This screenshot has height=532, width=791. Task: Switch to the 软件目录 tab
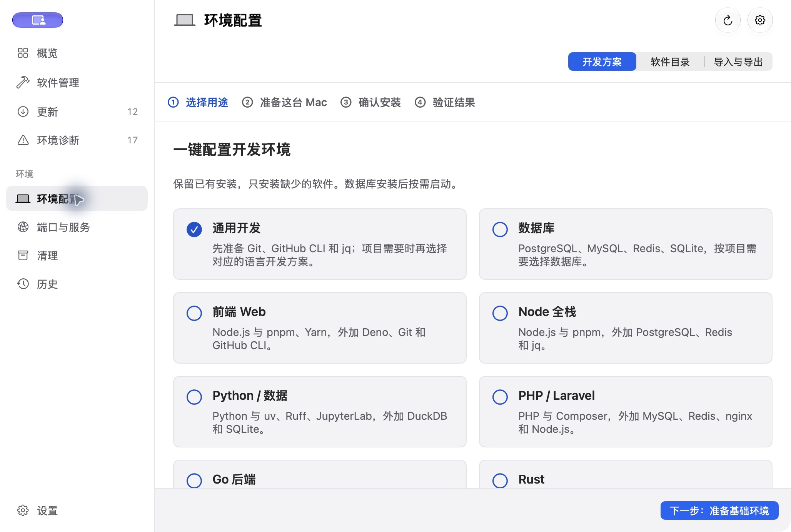tap(670, 62)
